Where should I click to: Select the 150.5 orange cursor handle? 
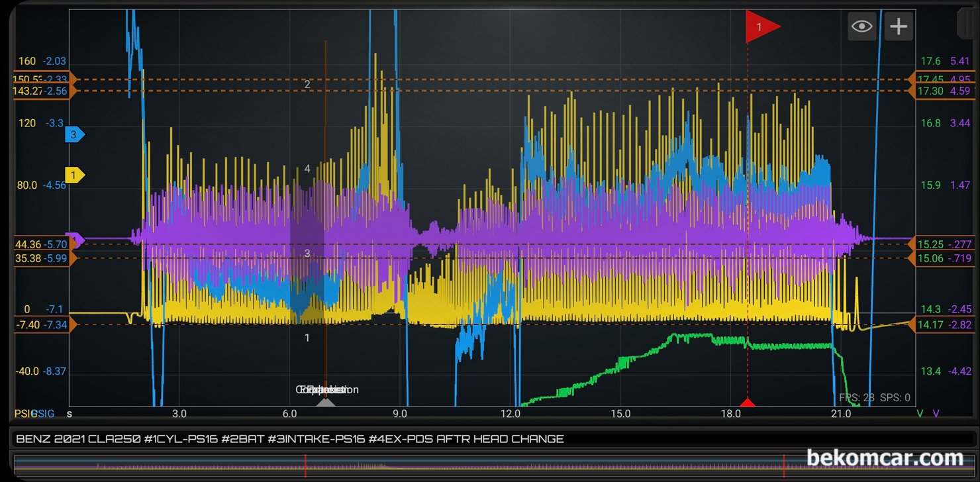coord(44,79)
